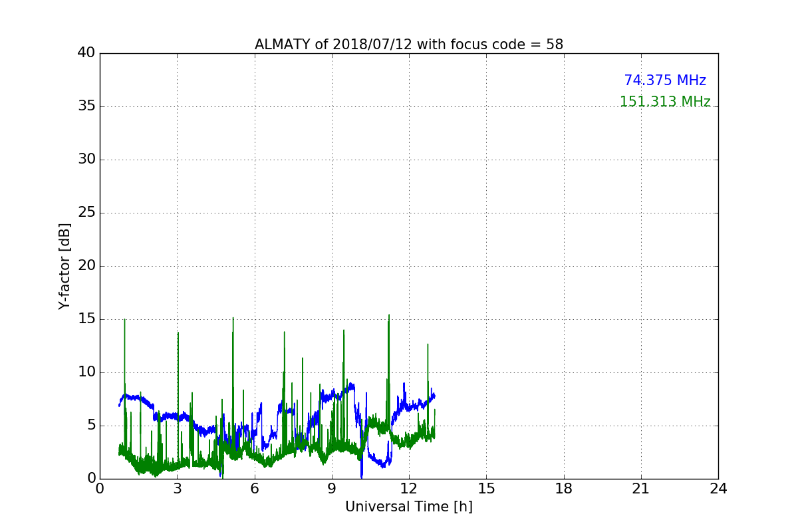Click x-axis tick label 15

pos(486,488)
